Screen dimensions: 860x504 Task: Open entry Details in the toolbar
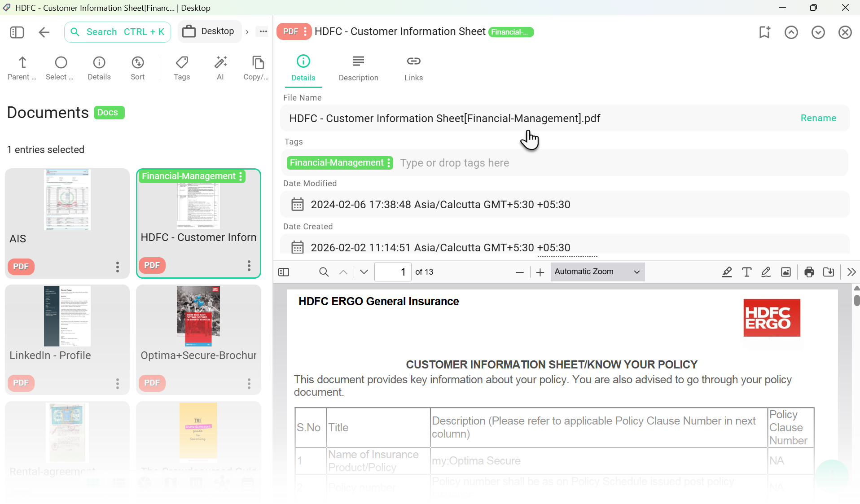[x=99, y=68]
